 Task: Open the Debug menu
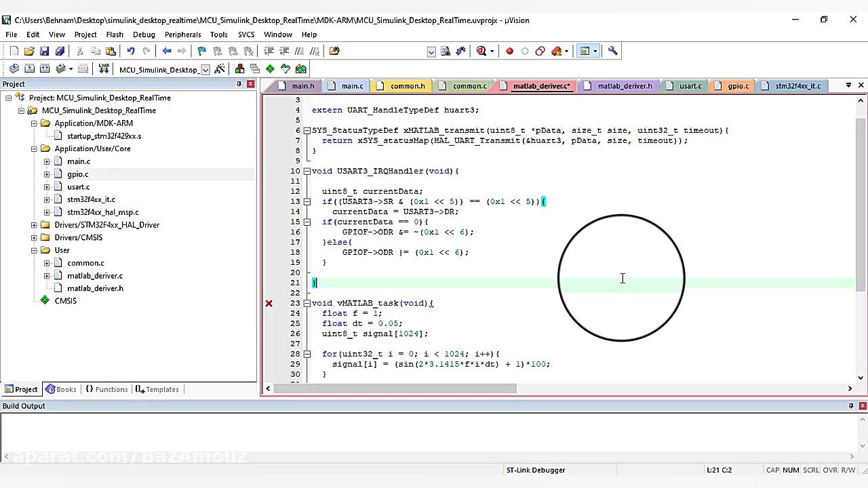(x=144, y=35)
